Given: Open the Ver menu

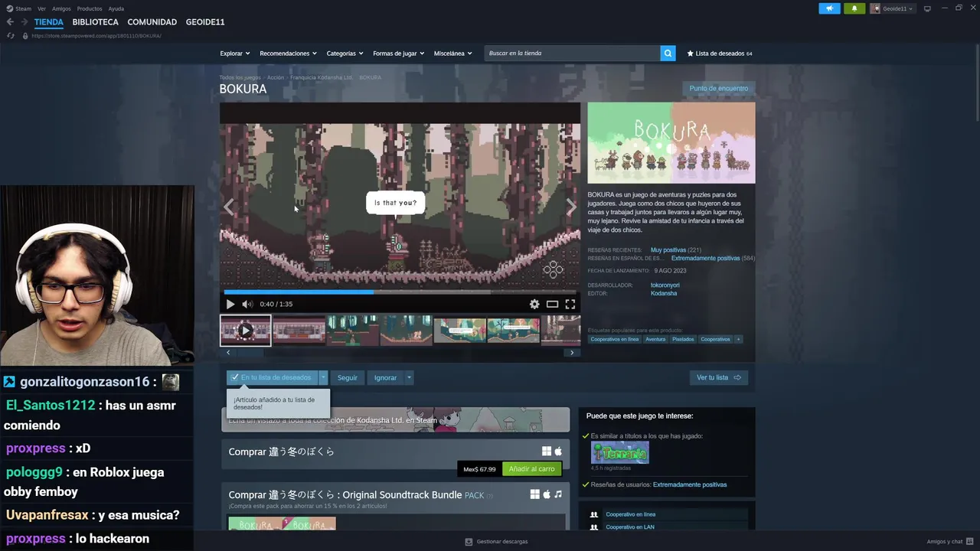Looking at the screenshot, I should tap(41, 8).
